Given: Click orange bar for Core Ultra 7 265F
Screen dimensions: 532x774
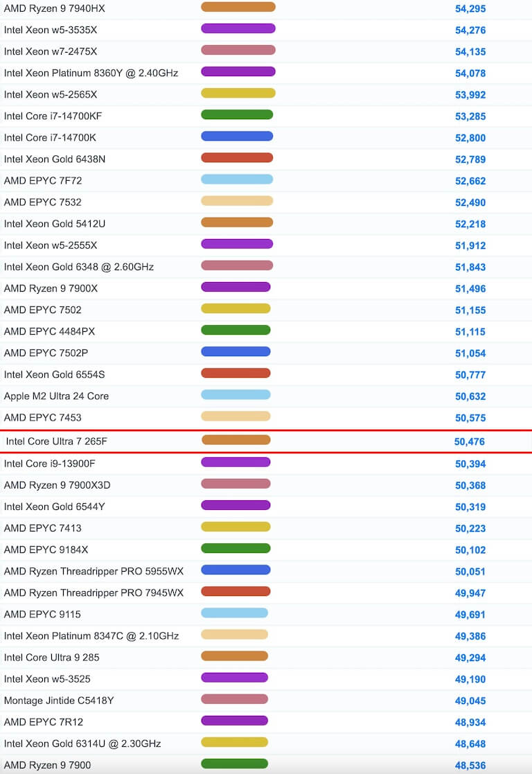Looking at the screenshot, I should (x=236, y=439).
